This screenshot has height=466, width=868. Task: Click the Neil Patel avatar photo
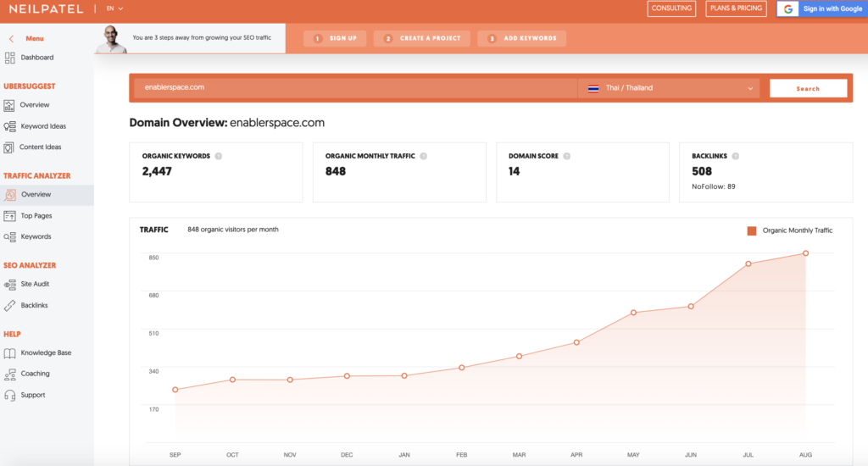(x=113, y=39)
